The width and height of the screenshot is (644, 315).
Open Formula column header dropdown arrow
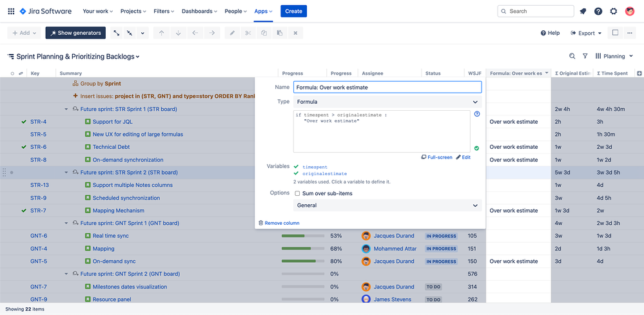tap(547, 73)
